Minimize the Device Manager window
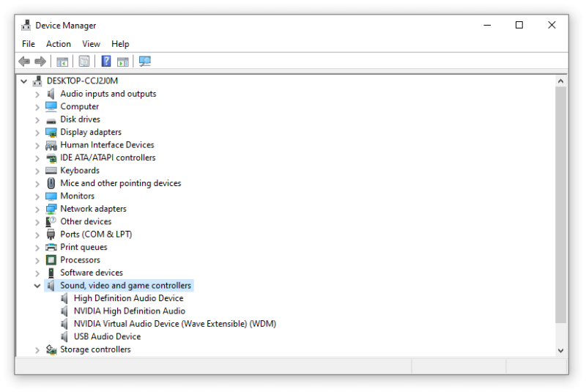 [x=487, y=25]
